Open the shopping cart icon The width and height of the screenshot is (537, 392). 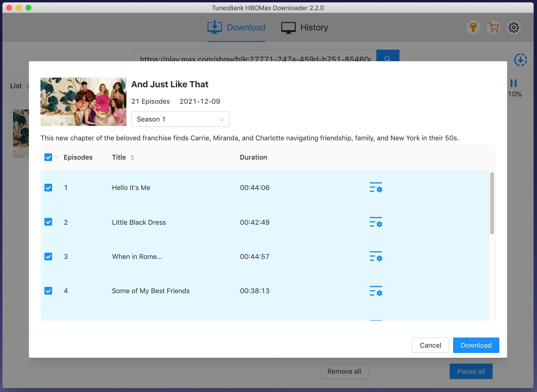[x=493, y=27]
